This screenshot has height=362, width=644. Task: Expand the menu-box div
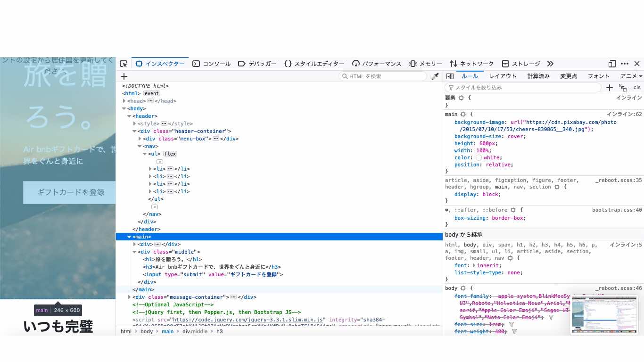pyautogui.click(x=140, y=139)
